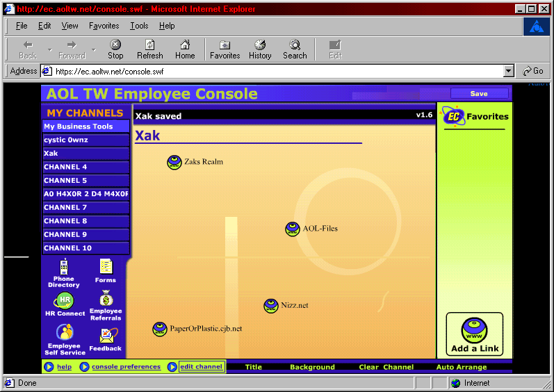Click the Save button in console header
Viewport: 554px width, 392px height.
479,94
